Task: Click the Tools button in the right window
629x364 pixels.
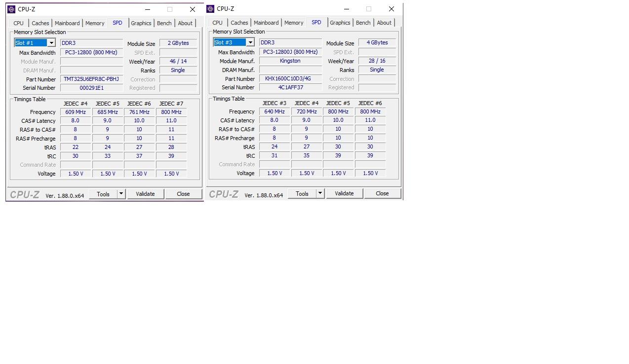Action: [302, 193]
